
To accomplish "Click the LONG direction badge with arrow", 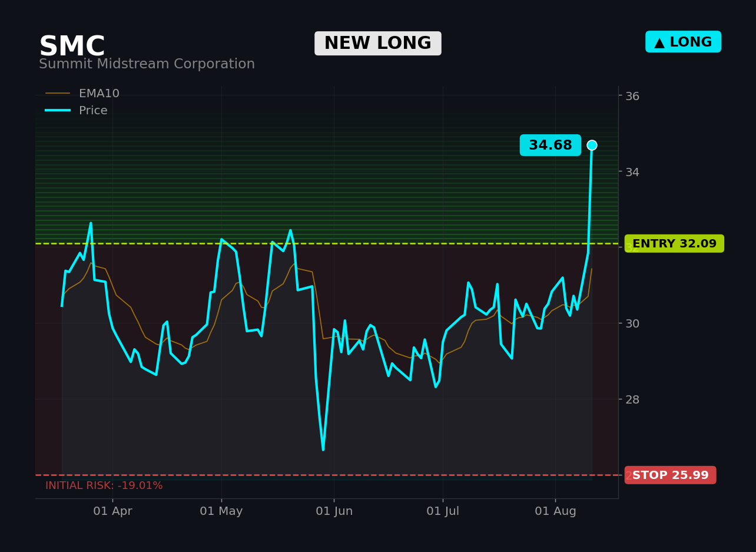I will [x=683, y=42].
